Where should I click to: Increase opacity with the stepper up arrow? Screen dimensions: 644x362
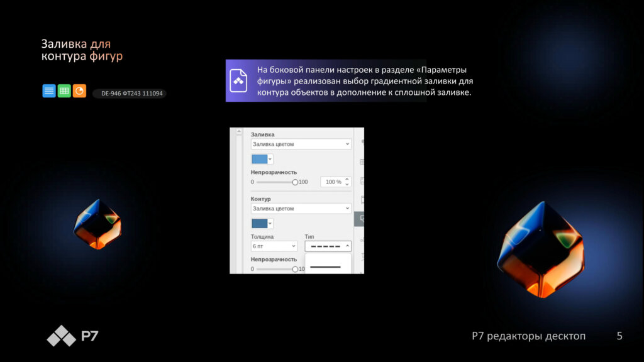pyautogui.click(x=347, y=179)
